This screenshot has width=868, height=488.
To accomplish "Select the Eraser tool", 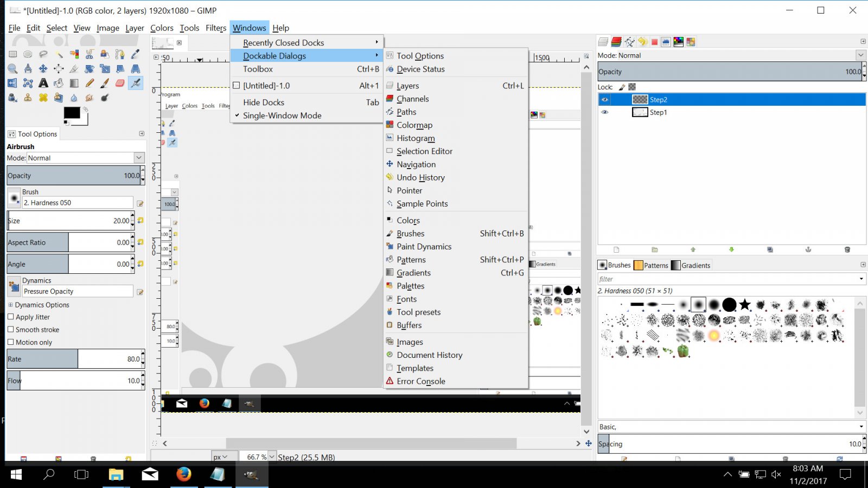I will [120, 83].
